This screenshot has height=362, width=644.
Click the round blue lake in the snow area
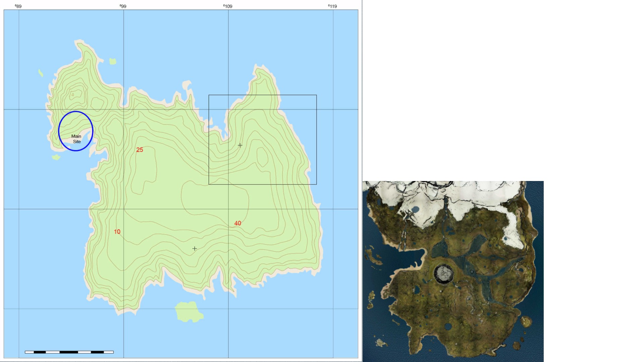415,209
